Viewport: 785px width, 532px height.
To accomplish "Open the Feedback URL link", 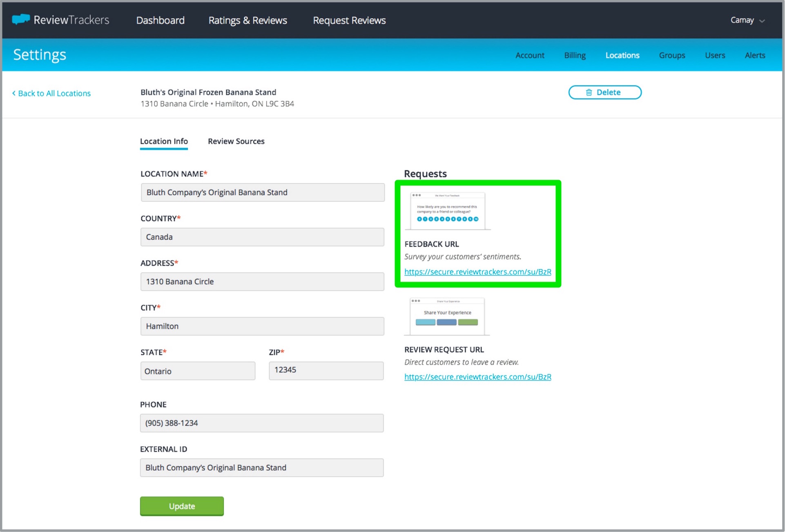I will point(477,272).
